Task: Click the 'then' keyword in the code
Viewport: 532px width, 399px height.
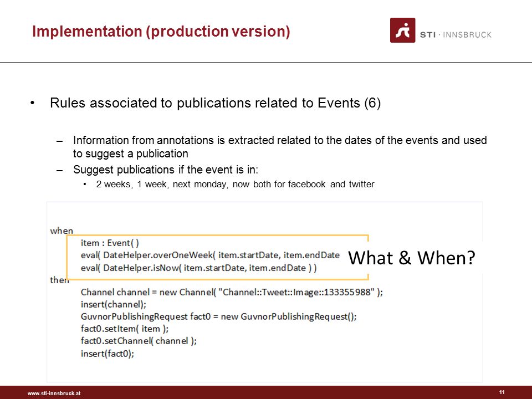Action: click(59, 280)
